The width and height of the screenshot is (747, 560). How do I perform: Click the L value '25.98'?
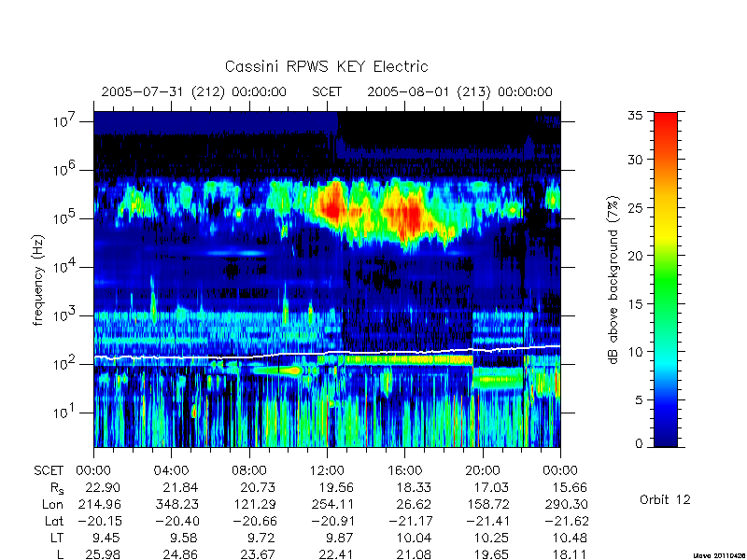click(103, 554)
